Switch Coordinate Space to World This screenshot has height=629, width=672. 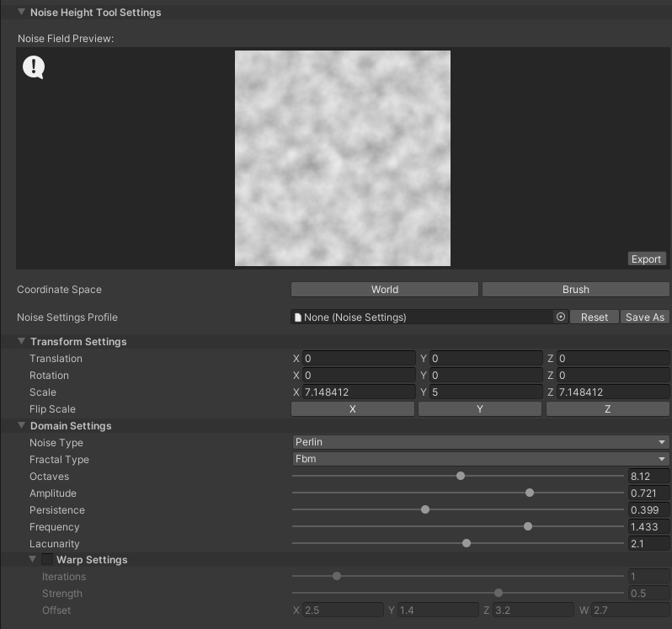coord(385,290)
